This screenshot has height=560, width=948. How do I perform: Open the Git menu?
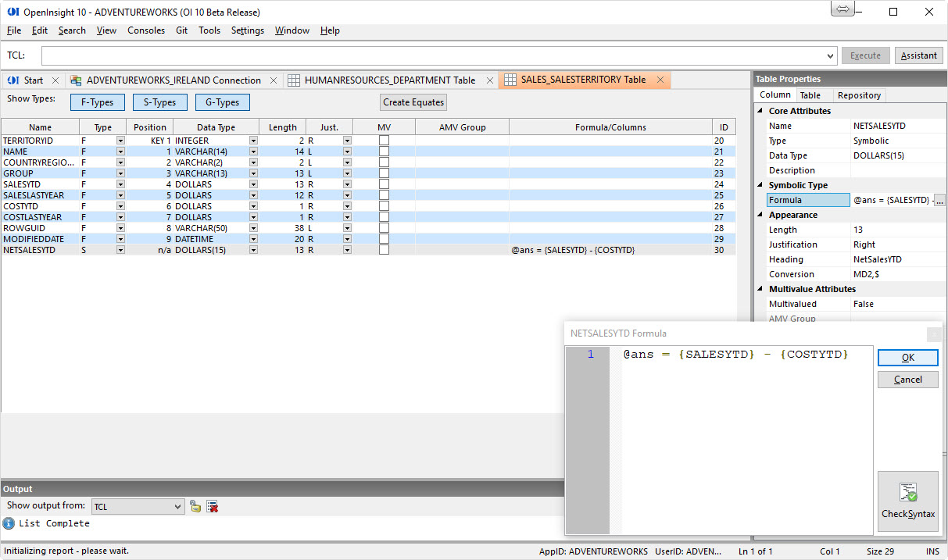click(181, 30)
